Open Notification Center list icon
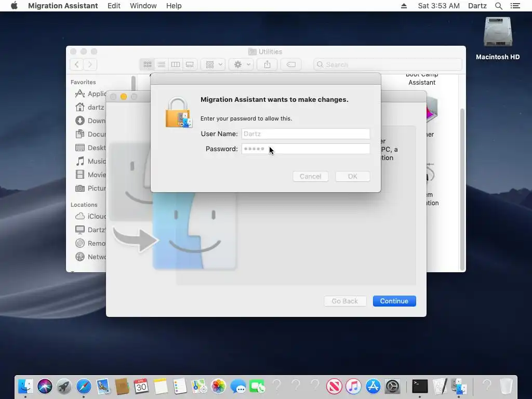This screenshot has height=399, width=532. (515, 6)
